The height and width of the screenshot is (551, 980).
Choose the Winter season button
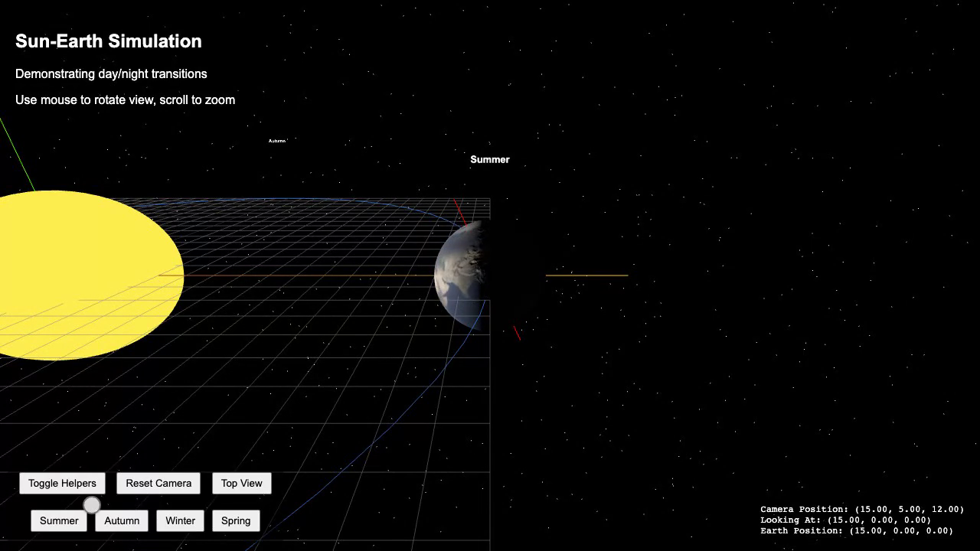point(181,520)
